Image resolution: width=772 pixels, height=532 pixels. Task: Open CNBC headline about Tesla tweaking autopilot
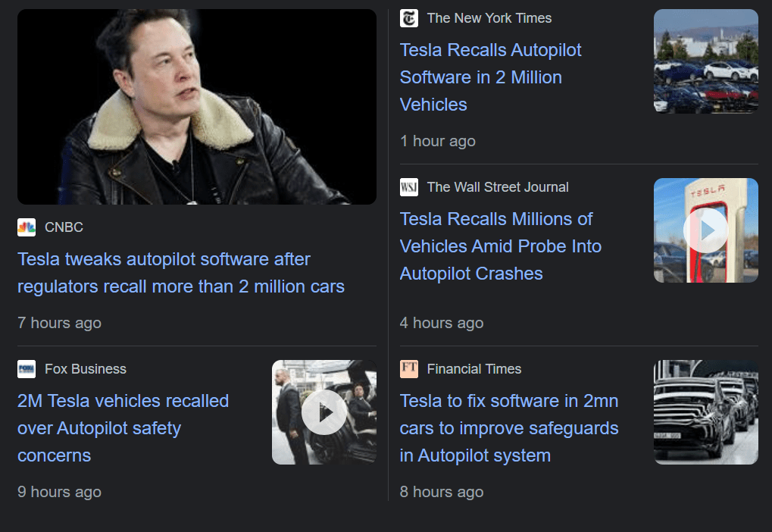pyautogui.click(x=180, y=273)
